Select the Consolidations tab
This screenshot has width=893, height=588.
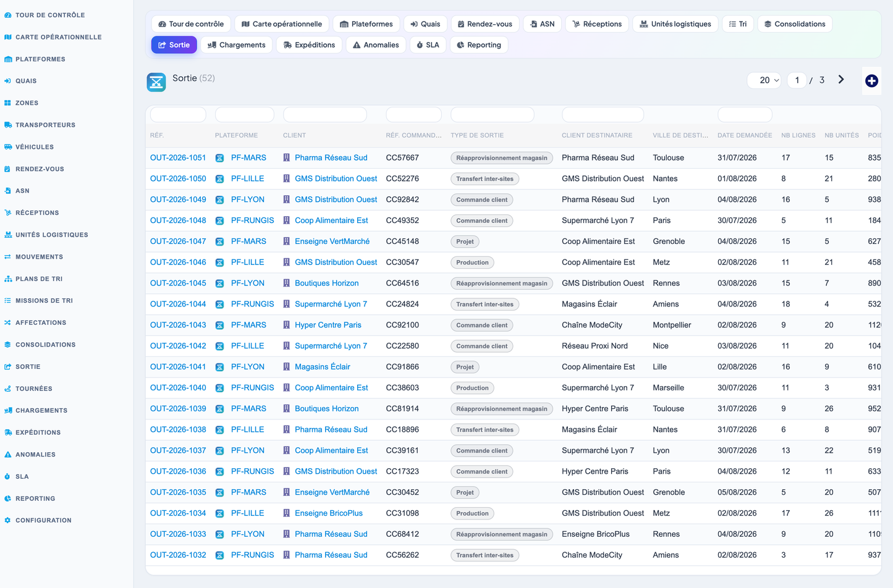click(795, 24)
